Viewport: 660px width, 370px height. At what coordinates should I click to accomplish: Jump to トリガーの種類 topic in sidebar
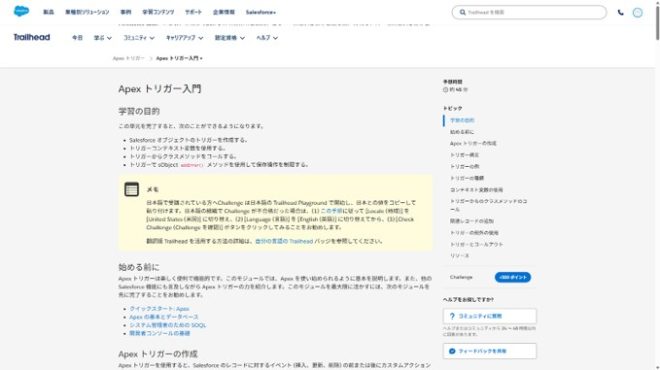(467, 178)
